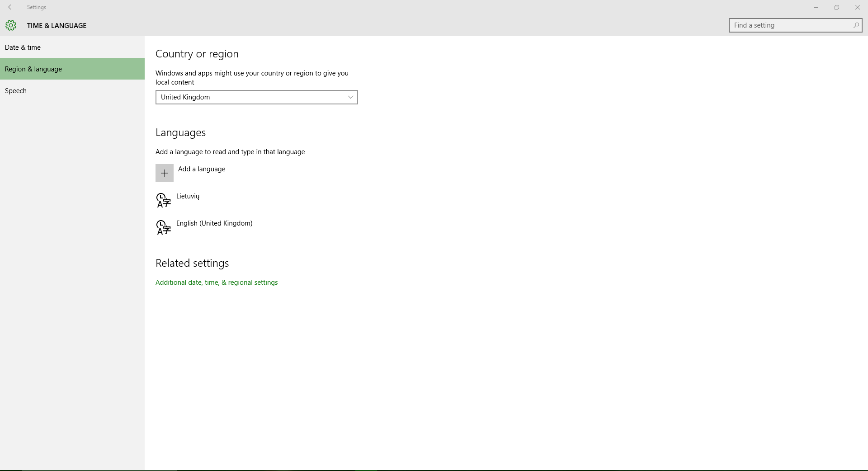Restore down the Settings window

pos(837,7)
